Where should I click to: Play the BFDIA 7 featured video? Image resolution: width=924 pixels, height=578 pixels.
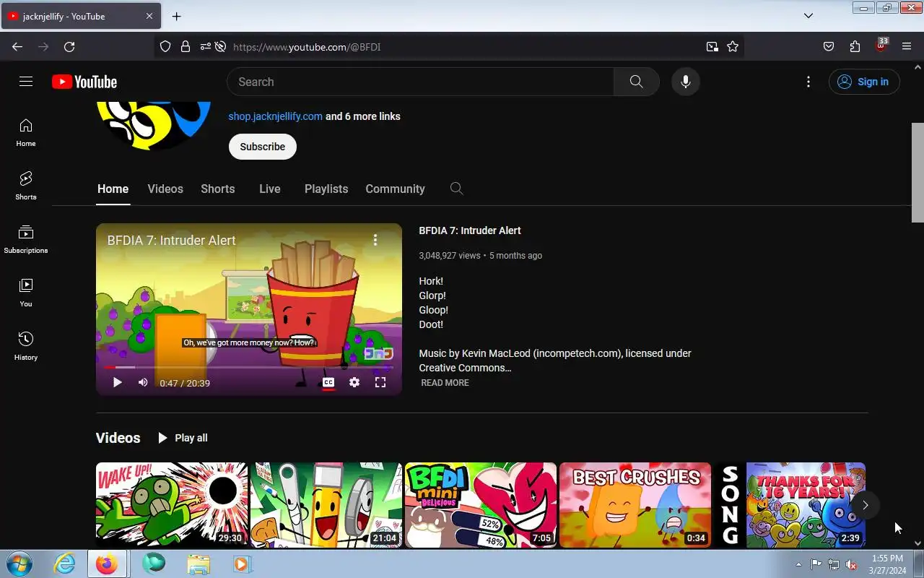[118, 382]
